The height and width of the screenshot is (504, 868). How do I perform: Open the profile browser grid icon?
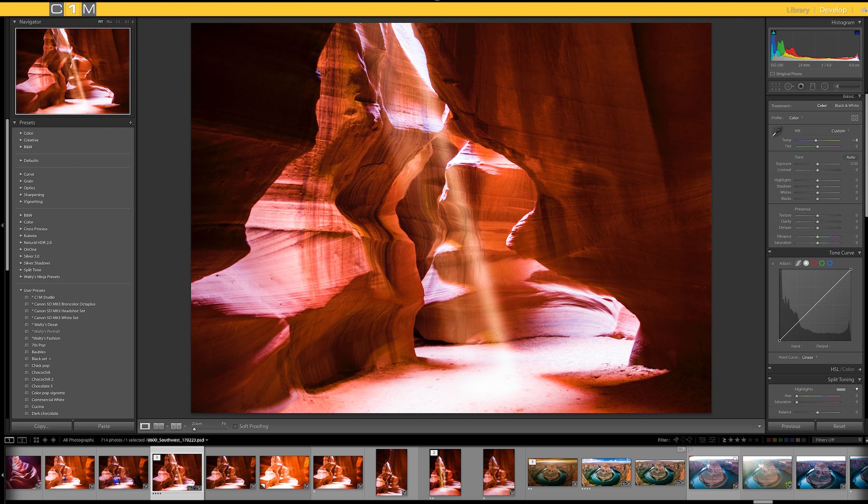click(x=854, y=118)
